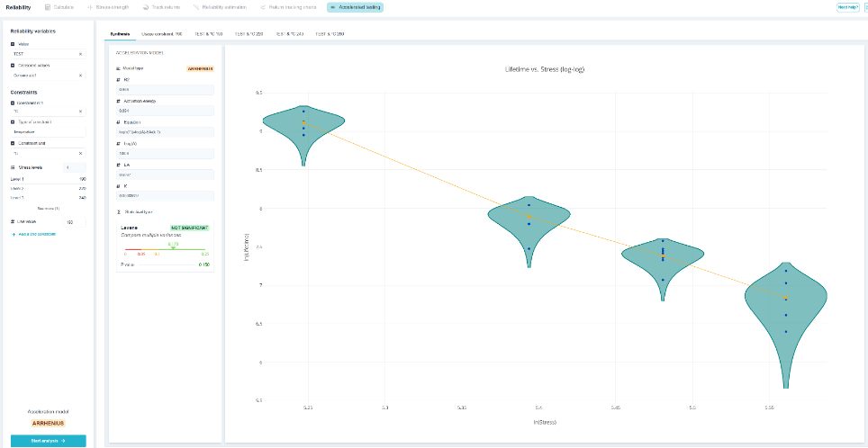This screenshot has width=868, height=448.
Task: Expand See more stress levels
Action: 48,208
